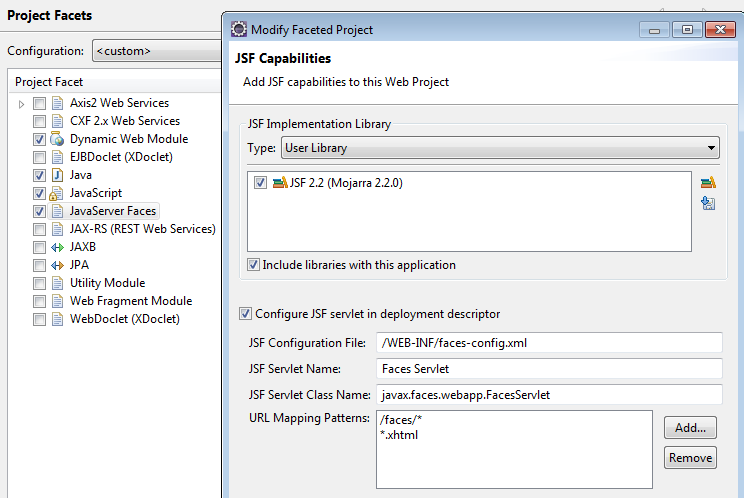The width and height of the screenshot is (744, 498).
Task: Select the JavaServer Faces facet row
Action: 113,211
